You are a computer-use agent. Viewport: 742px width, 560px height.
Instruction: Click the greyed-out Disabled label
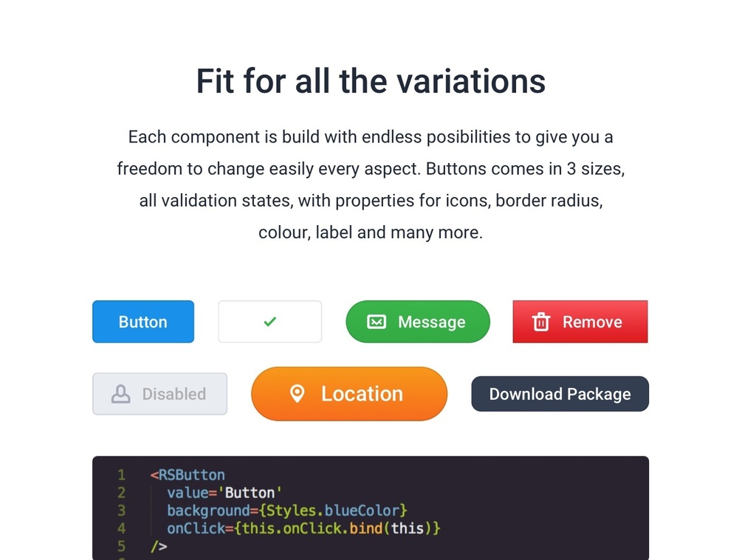(174, 394)
